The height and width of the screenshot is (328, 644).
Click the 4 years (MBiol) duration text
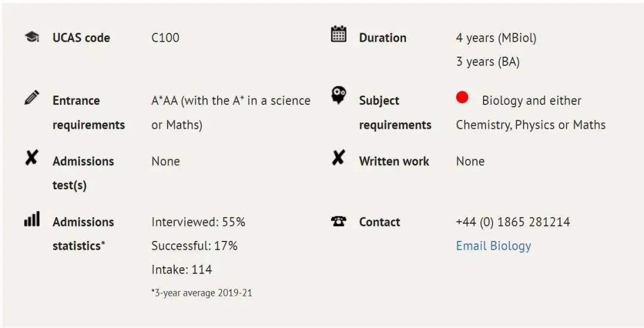pos(496,38)
